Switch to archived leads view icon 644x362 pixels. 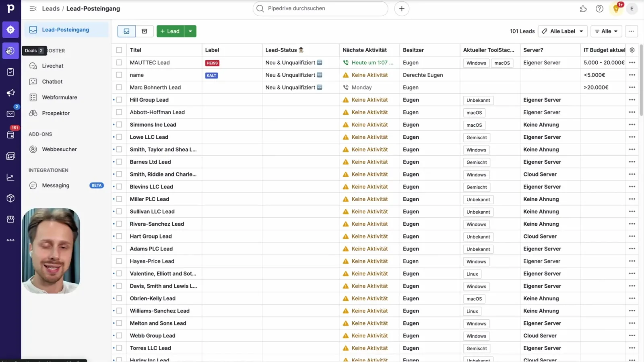tap(144, 31)
